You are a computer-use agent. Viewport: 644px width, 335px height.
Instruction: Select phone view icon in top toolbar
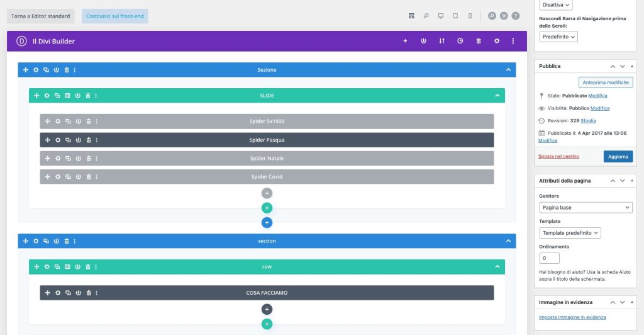(470, 16)
